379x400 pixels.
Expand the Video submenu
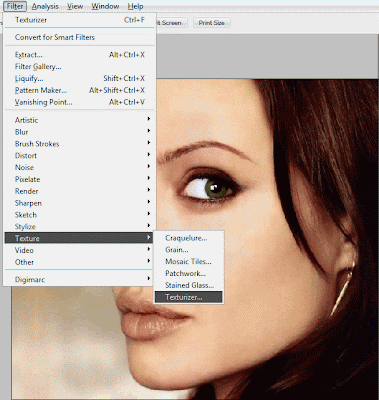point(80,250)
